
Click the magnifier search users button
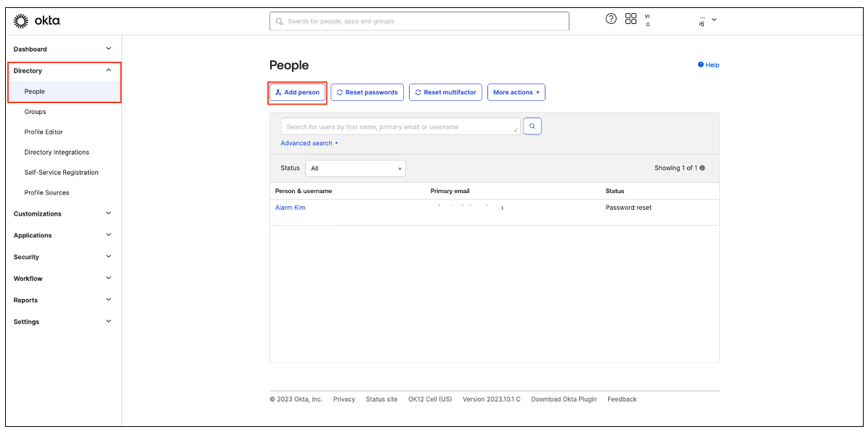[532, 126]
